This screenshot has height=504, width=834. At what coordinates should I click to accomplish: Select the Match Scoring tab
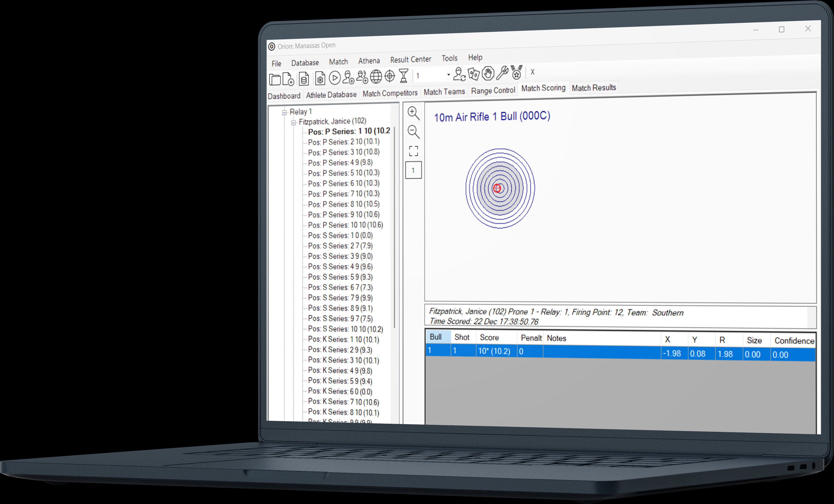point(543,88)
